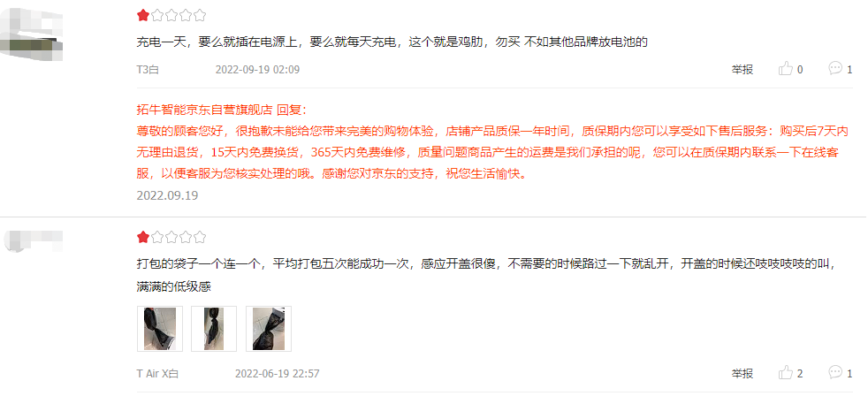Viewport: 868px width, 396px height.
Task: Click the second review's red star rating
Action: pyautogui.click(x=143, y=238)
